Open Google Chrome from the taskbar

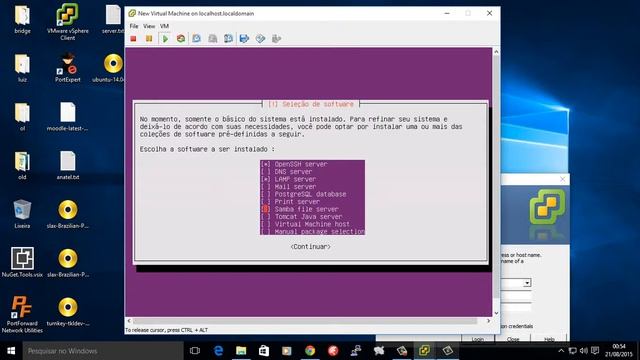tap(310, 351)
